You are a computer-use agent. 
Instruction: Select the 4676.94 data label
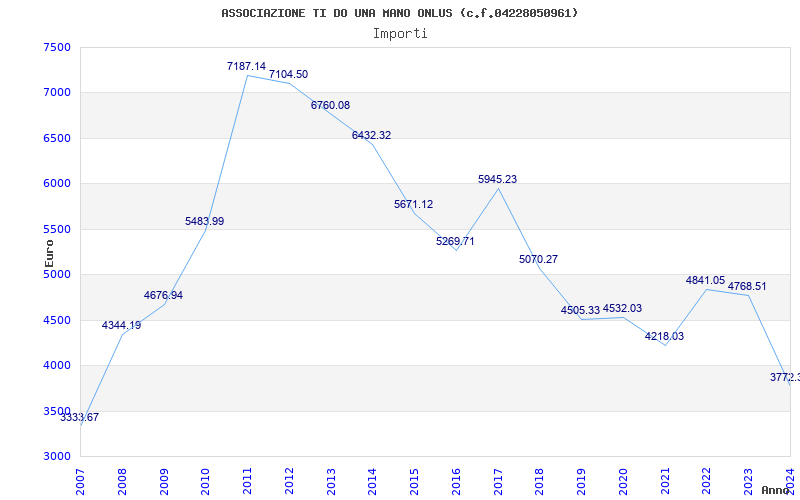[x=163, y=295]
